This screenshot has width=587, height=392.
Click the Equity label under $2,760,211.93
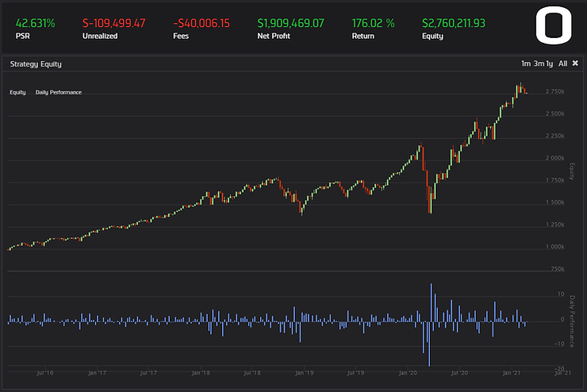[x=432, y=37]
